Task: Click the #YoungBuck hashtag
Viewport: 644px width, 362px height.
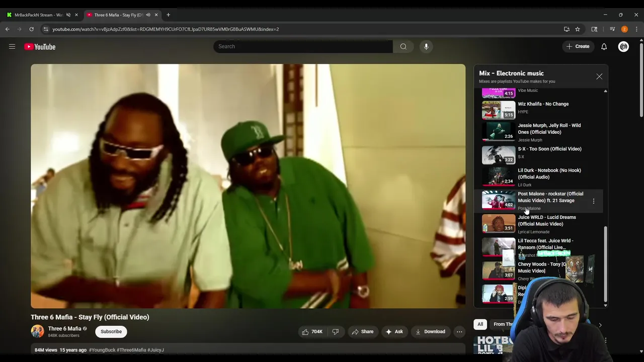Action: pyautogui.click(x=102, y=350)
